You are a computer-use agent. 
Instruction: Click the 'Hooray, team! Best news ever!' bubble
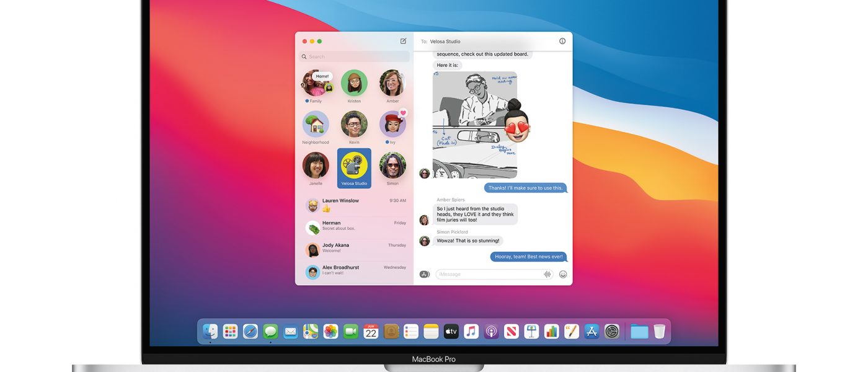(529, 257)
